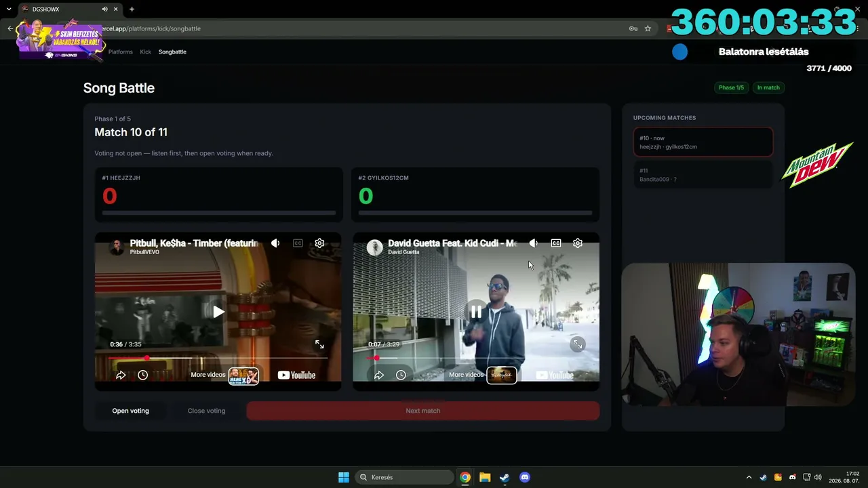Mute the David Guetta video
The width and height of the screenshot is (868, 488).
(534, 243)
